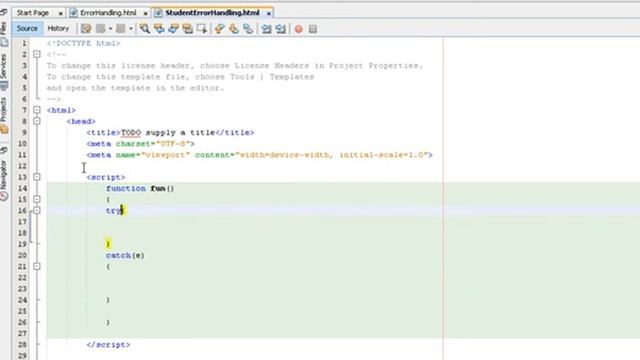Viewport: 640px width, 360px height.
Task: Click the highlighted closing brace on line 19
Action: click(x=108, y=244)
